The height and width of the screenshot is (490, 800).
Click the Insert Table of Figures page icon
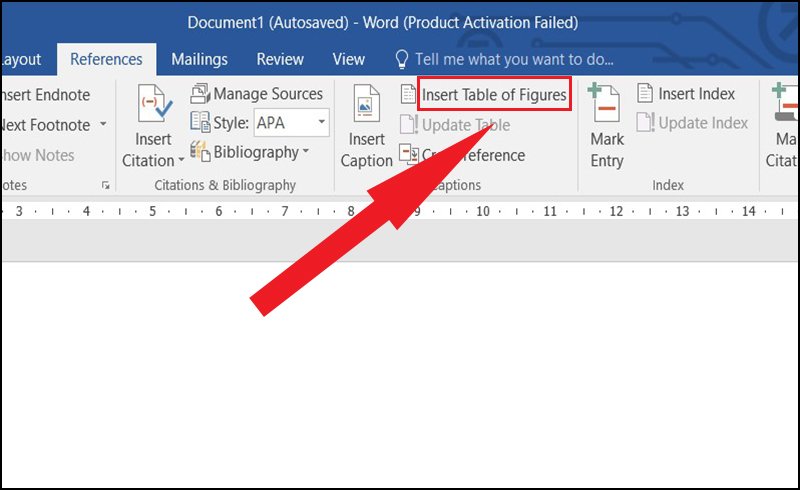408,94
